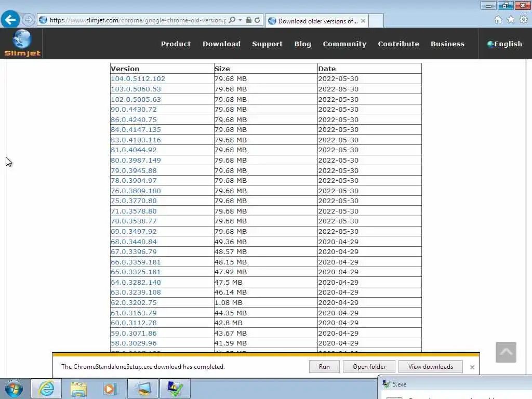
Task: Click the shield checkmark taskbar icon
Action: pyautogui.click(x=175, y=389)
